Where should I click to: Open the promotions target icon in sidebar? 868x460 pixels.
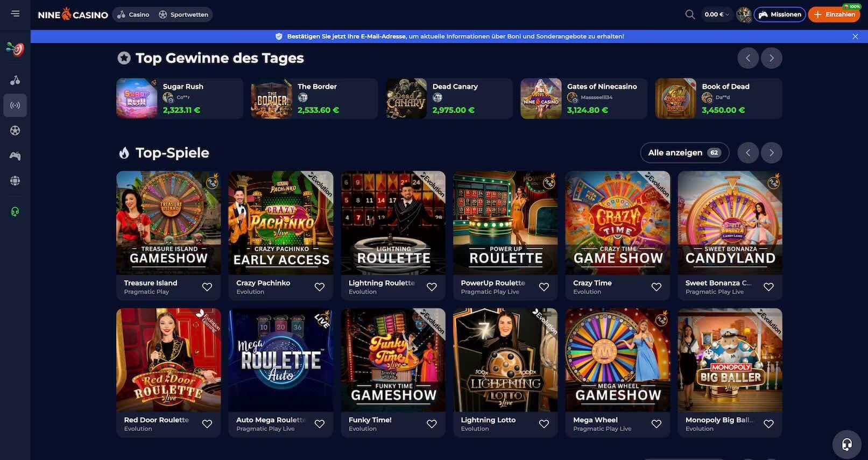[15, 49]
